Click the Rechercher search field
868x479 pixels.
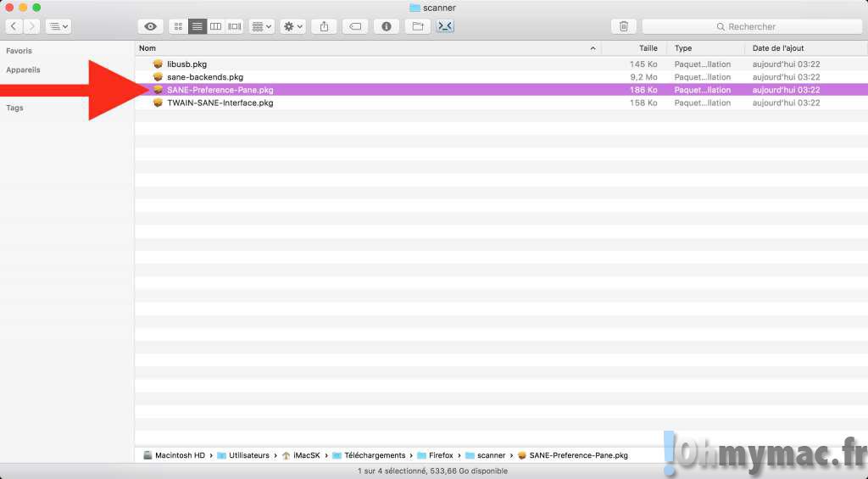point(752,26)
